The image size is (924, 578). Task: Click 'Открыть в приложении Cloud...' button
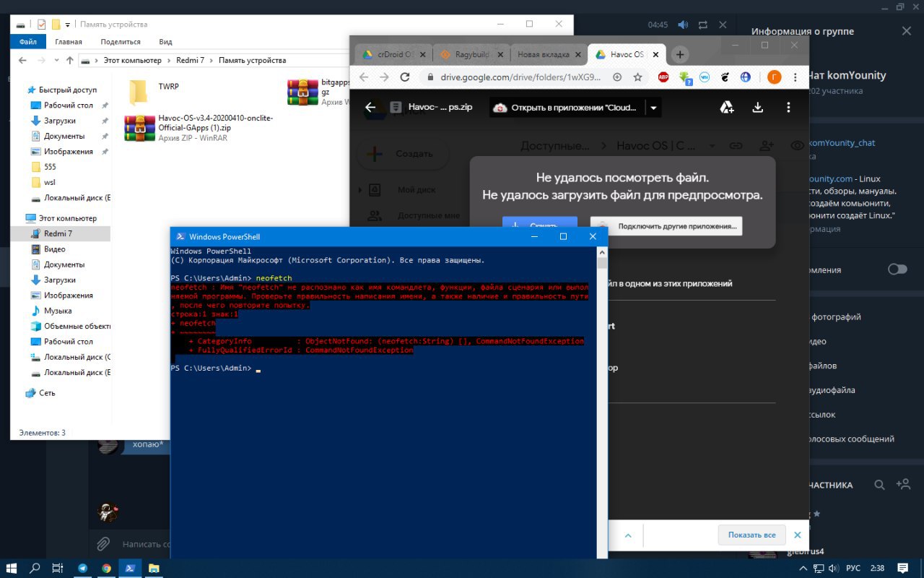pos(567,108)
